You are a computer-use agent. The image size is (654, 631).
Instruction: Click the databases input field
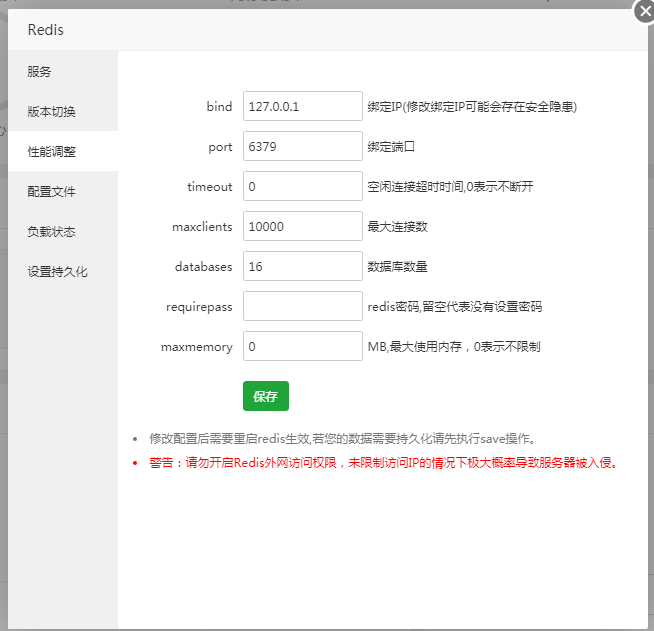302,266
